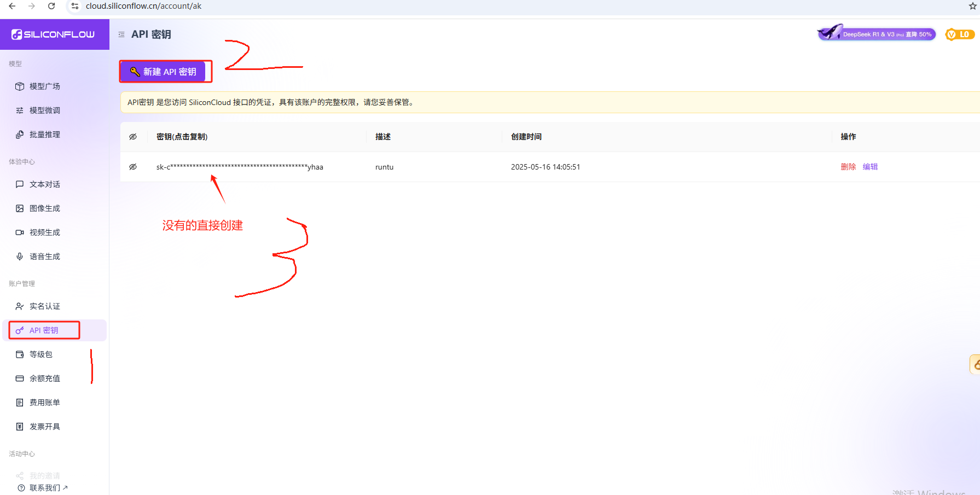
Task: Click the real-name verification person icon
Action: pyautogui.click(x=20, y=306)
